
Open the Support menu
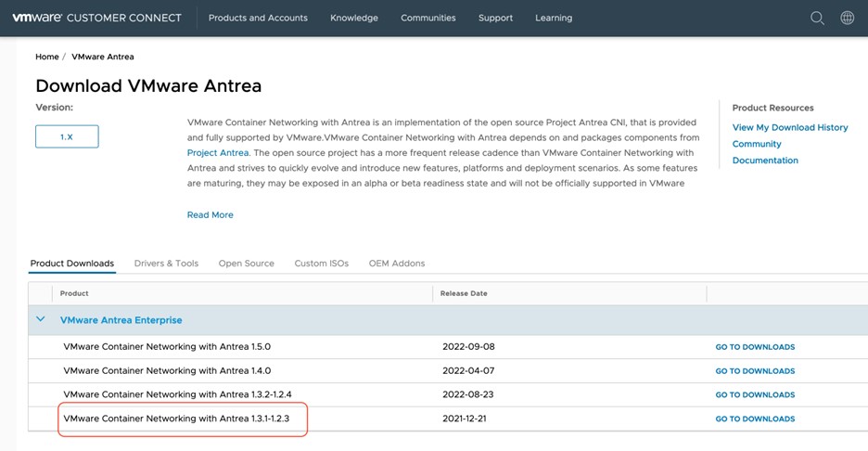(495, 18)
